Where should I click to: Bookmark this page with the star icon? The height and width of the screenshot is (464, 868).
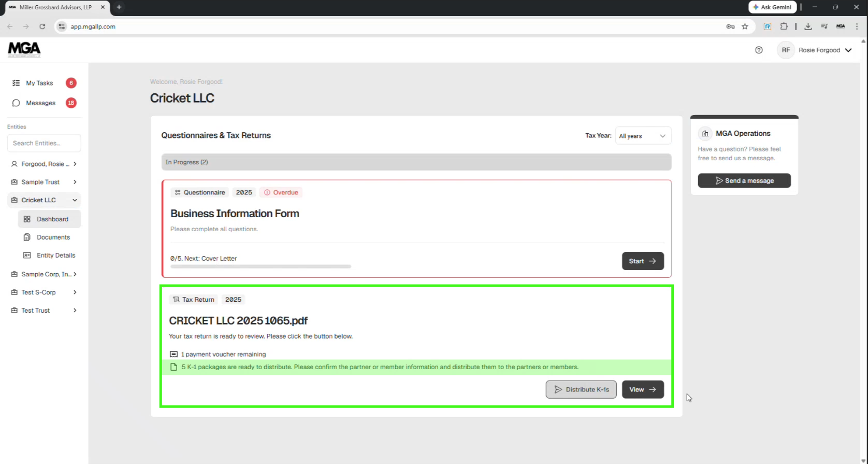745,26
